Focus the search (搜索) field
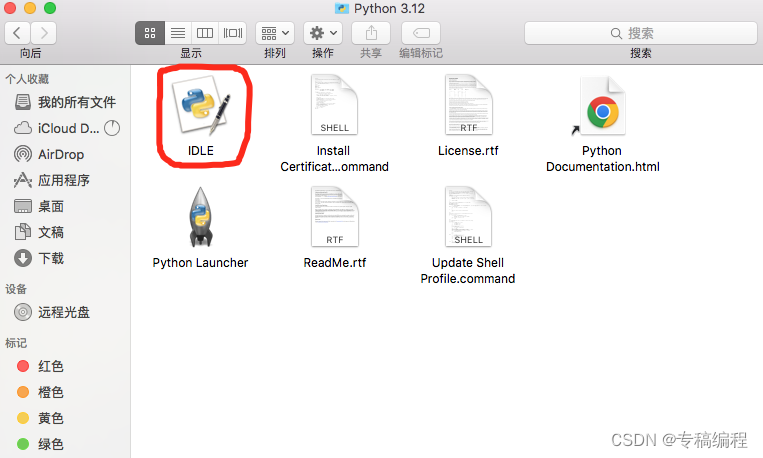Screen dimensions: 763x458 pos(640,33)
